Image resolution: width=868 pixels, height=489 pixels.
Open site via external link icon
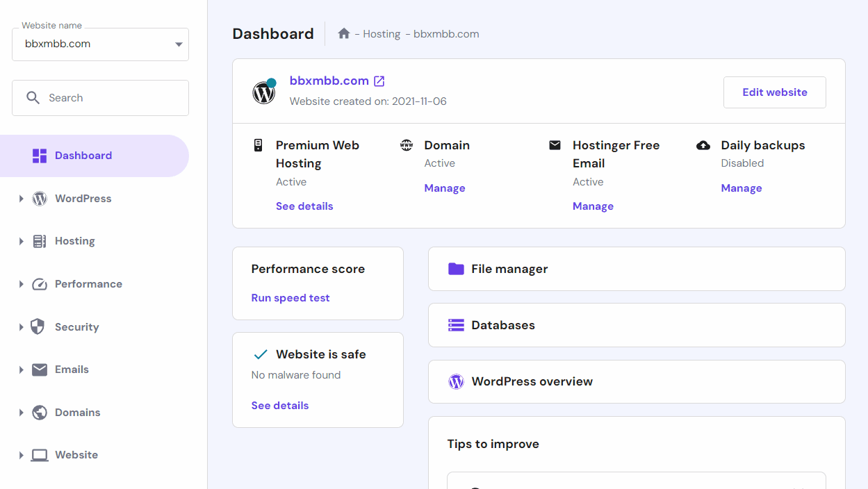pos(379,81)
